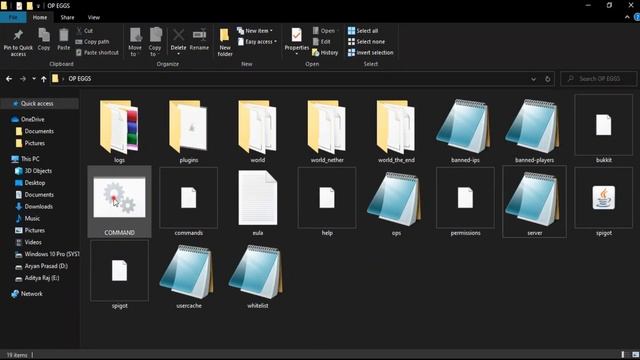
Task: Click Select all
Action: click(363, 31)
